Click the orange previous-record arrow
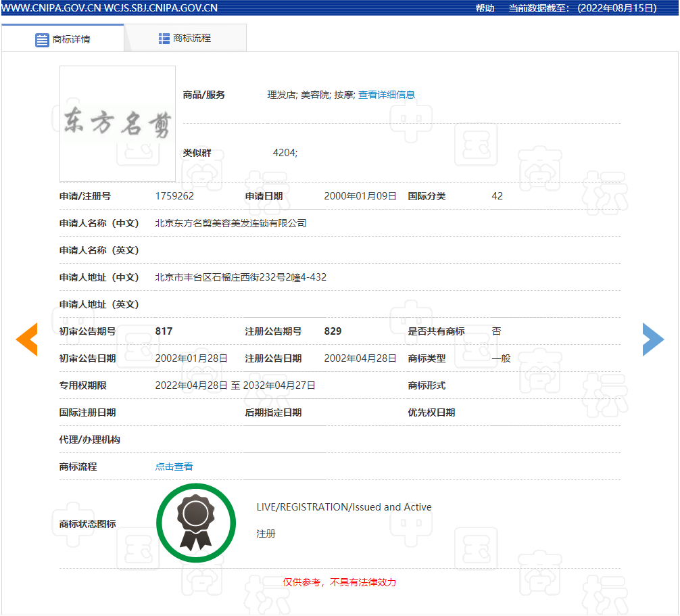Screen dimensions: 680x616 click(x=27, y=339)
